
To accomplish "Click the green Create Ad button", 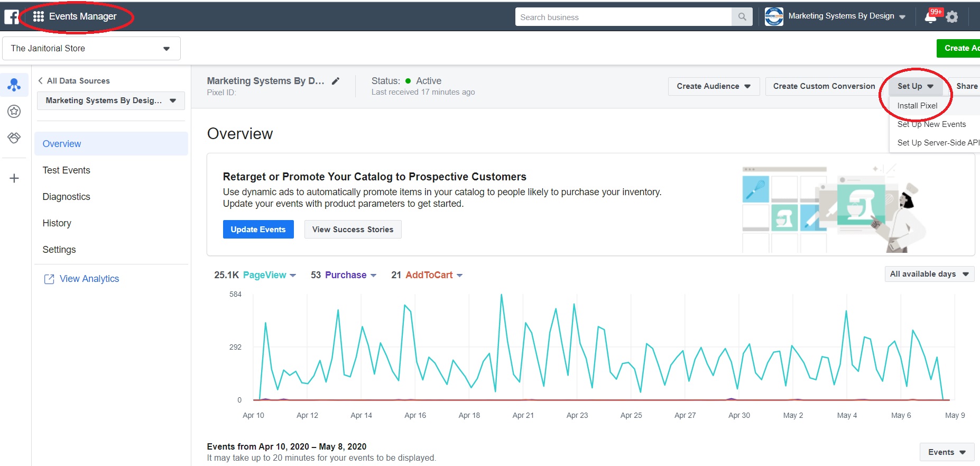I will pos(959,48).
